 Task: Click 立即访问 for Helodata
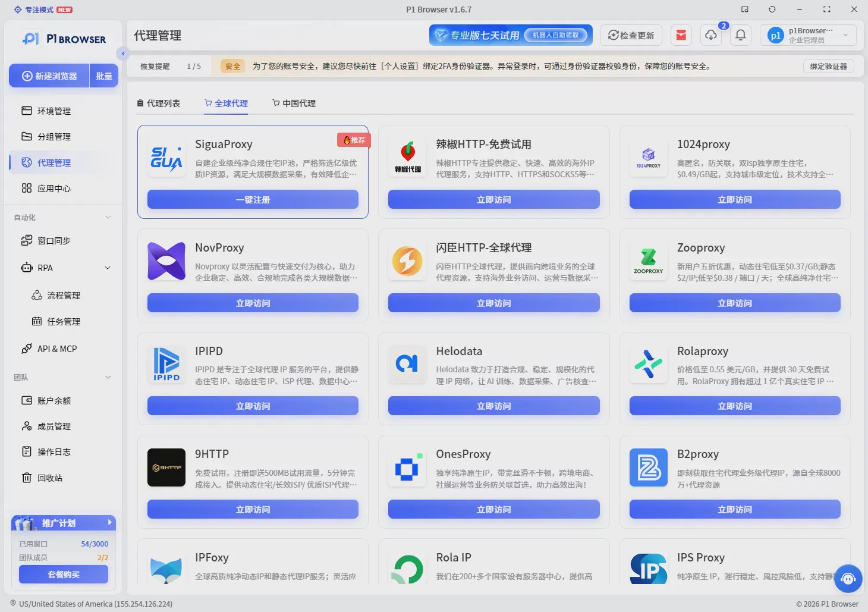point(494,406)
